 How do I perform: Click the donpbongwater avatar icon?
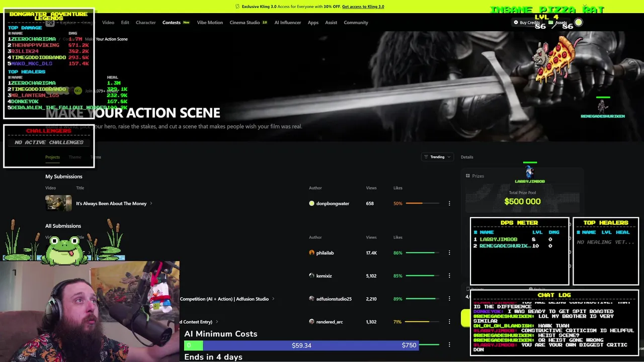pyautogui.click(x=312, y=204)
